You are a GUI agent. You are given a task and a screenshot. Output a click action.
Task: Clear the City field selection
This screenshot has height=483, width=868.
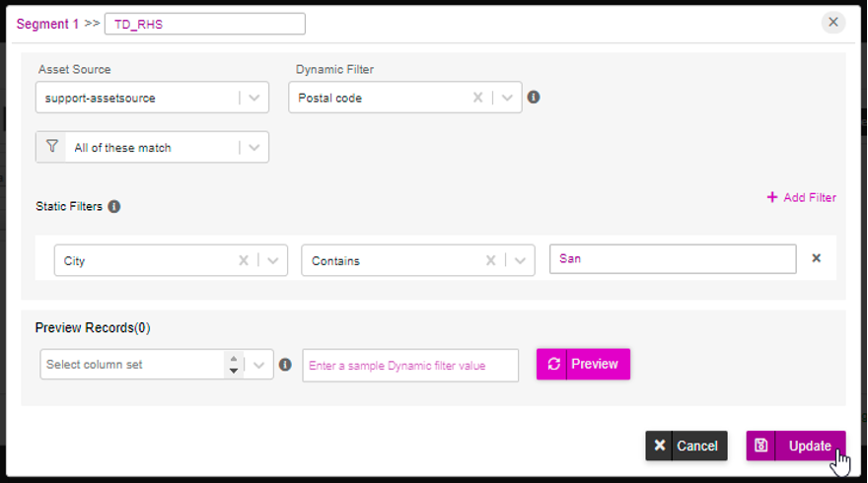pyautogui.click(x=244, y=260)
